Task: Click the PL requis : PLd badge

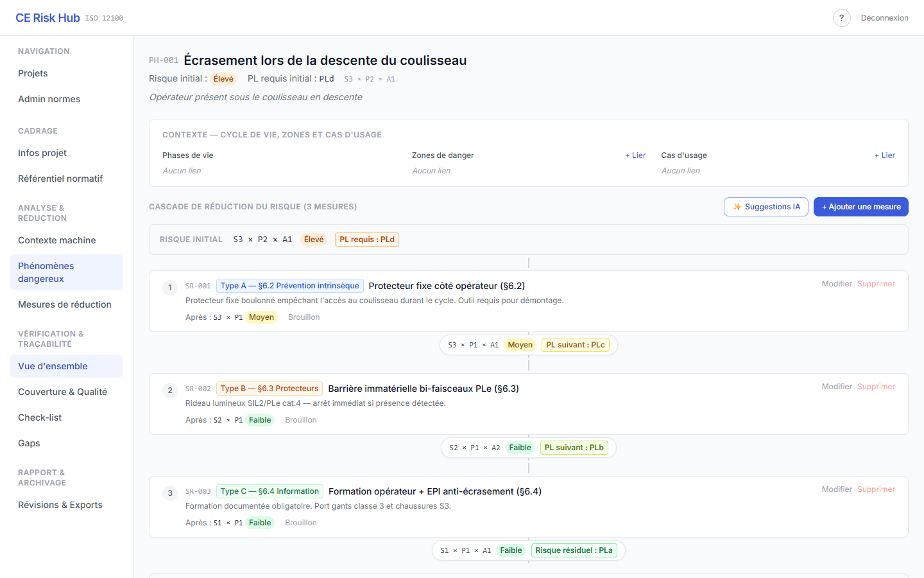Action: pyautogui.click(x=367, y=240)
